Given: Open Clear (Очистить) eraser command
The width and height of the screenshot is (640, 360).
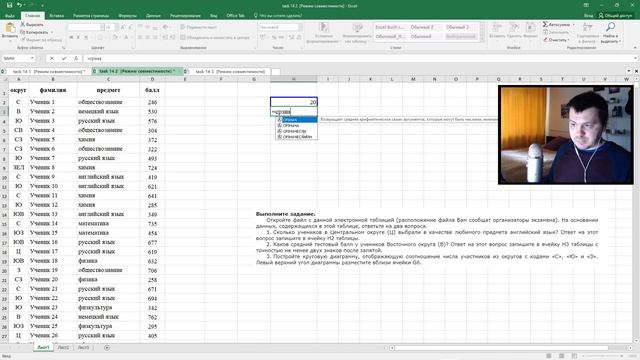Looking at the screenshot, I should click(555, 40).
